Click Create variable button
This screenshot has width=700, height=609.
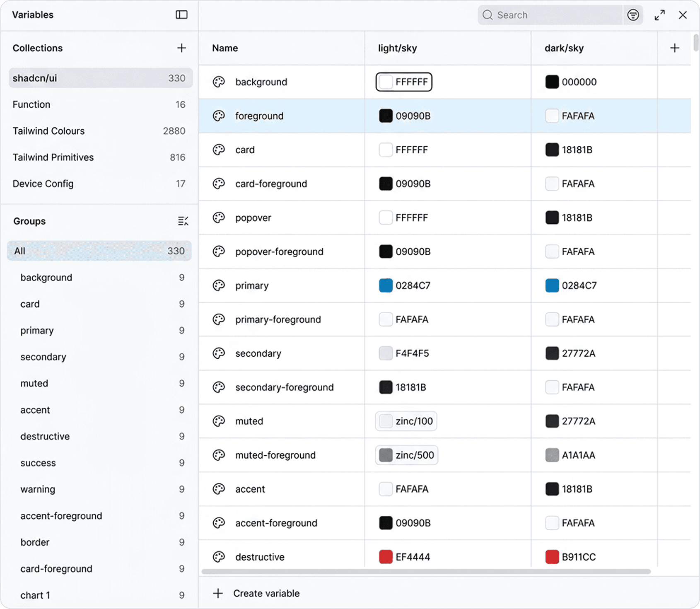[256, 593]
